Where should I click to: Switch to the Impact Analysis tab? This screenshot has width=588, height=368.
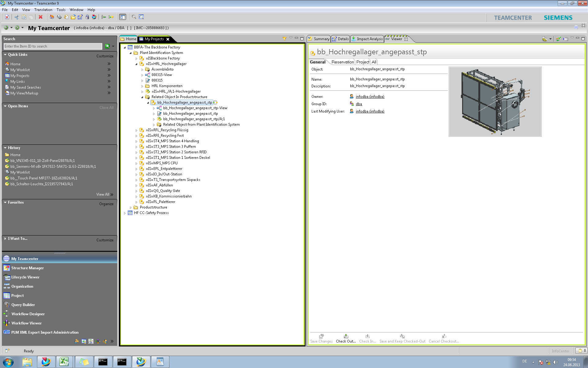pos(367,39)
